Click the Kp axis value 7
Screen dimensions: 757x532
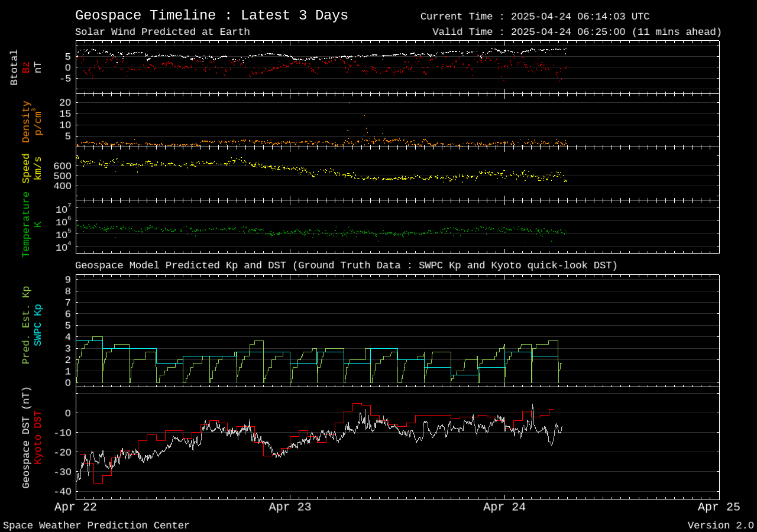pyautogui.click(x=68, y=302)
